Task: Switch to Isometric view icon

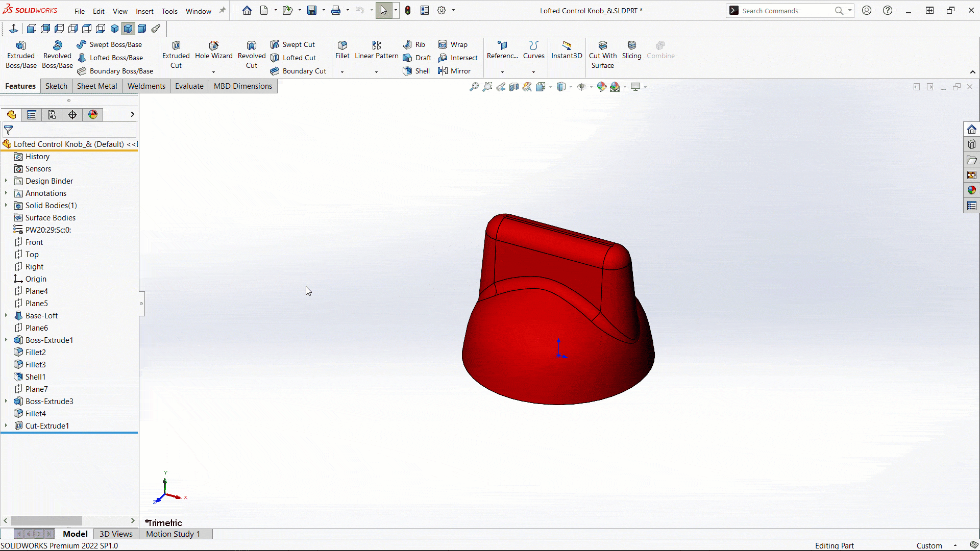Action: [x=115, y=29]
